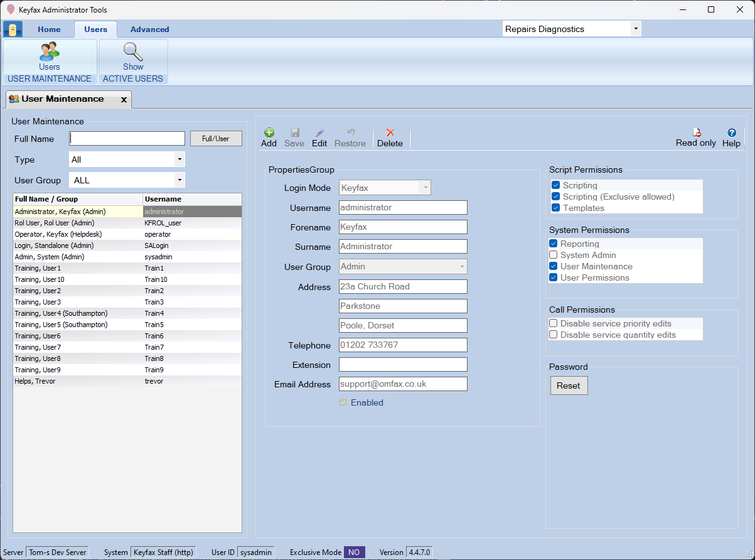
Task: Open the Type filter dropdown
Action: tap(179, 159)
